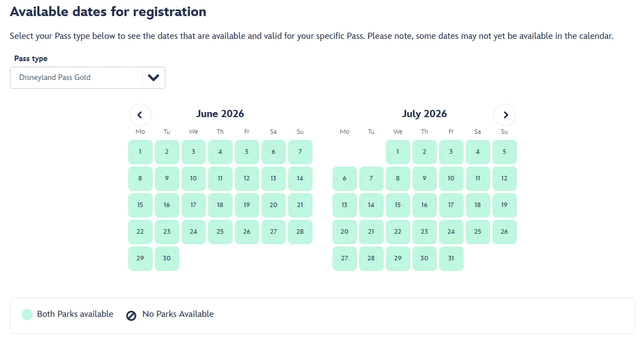Choose June 20 date cell
Viewport: 644px width, 343px height.
click(x=274, y=205)
